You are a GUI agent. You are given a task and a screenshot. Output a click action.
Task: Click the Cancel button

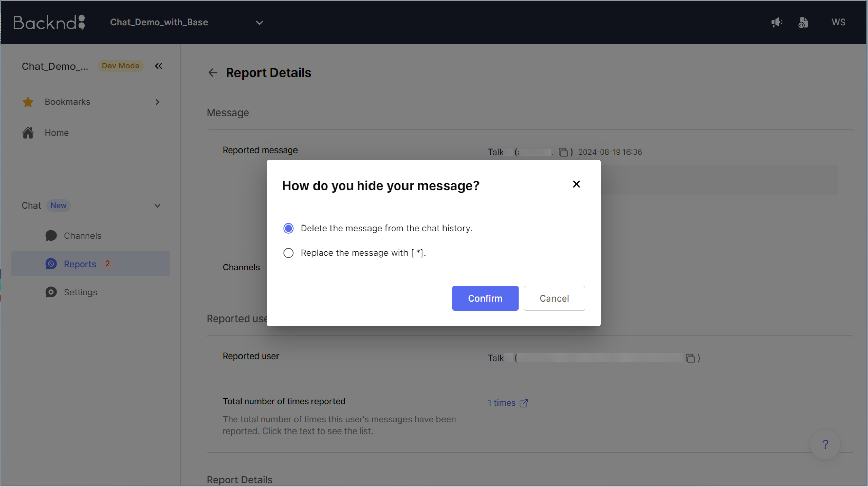pyautogui.click(x=554, y=298)
